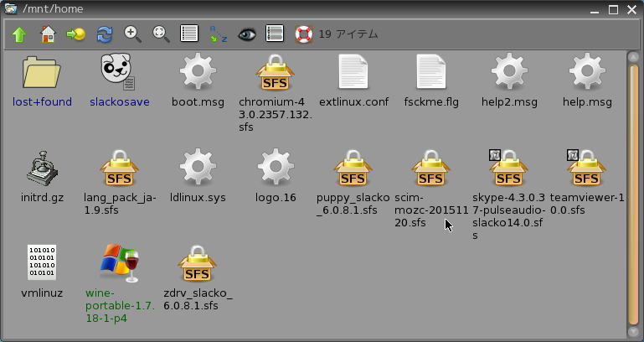
Task: Click the automatic resize window icon
Action: (161, 34)
